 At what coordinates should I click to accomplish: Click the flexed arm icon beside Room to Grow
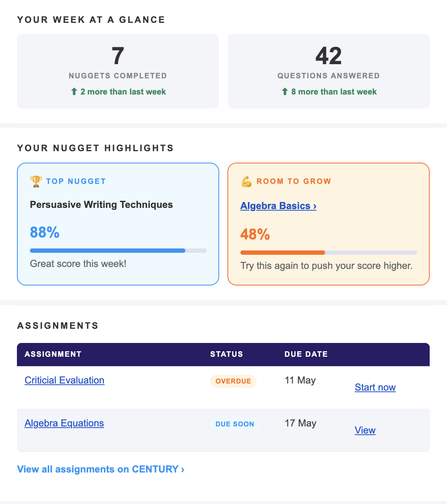[246, 182]
